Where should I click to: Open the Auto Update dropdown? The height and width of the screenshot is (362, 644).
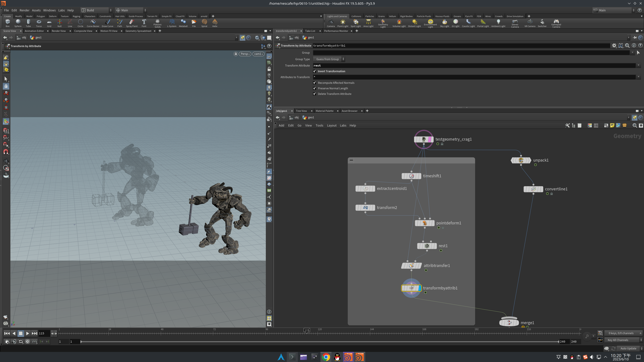630,348
